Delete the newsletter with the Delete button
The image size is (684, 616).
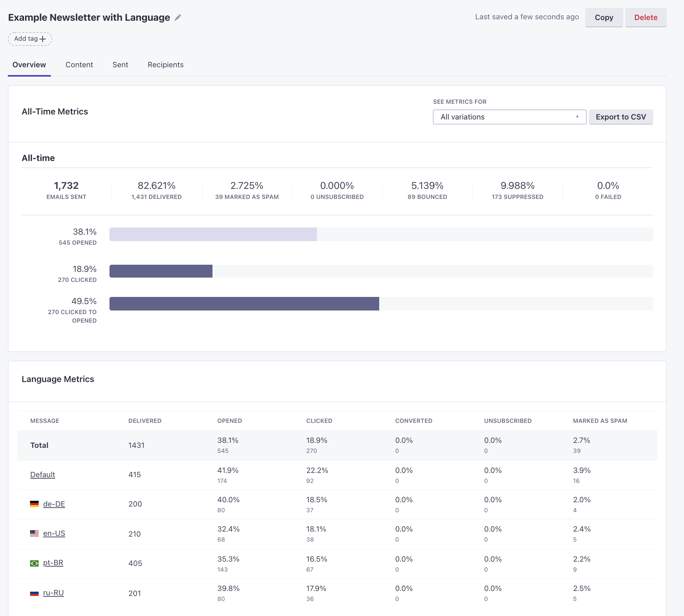(x=645, y=18)
